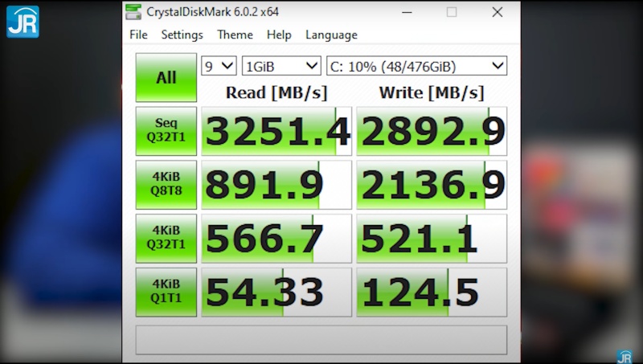The height and width of the screenshot is (364, 643).
Task: Open the Help menu
Action: (279, 35)
